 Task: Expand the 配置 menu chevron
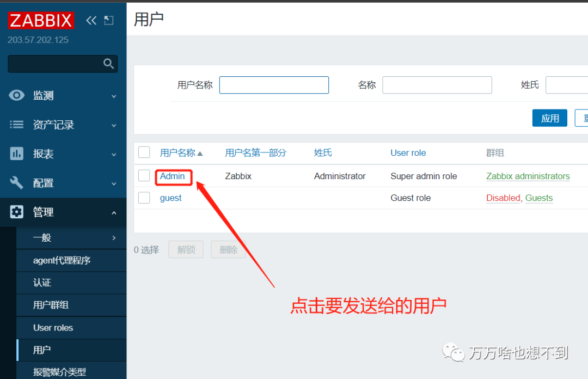coord(114,184)
